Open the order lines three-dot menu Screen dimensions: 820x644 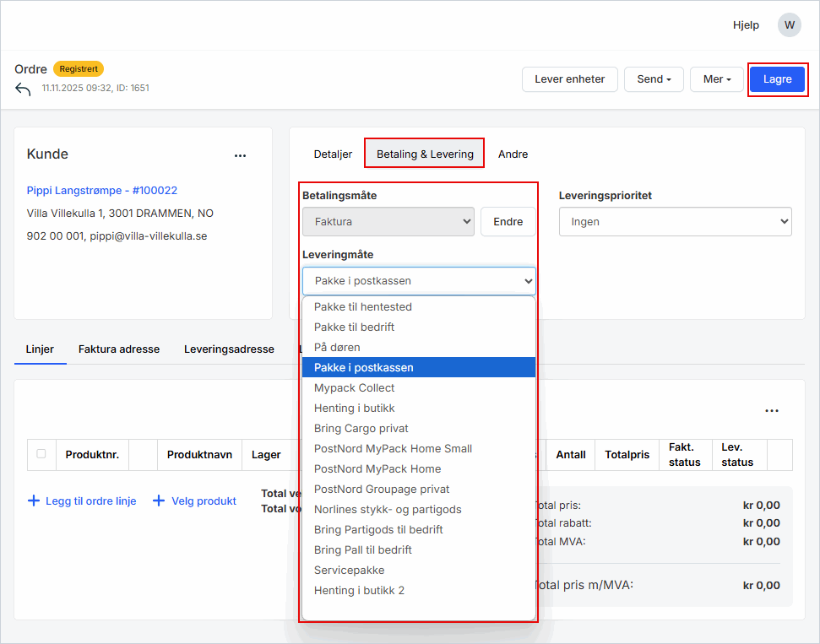(x=771, y=411)
